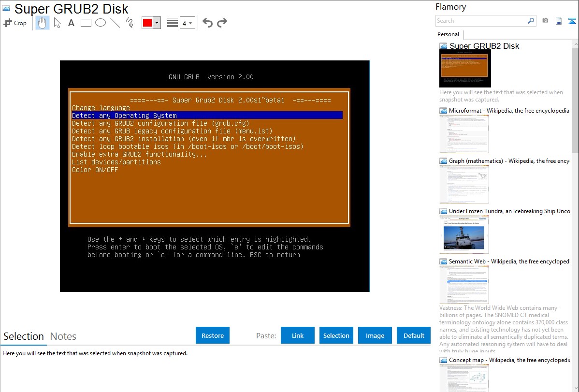Click the Graph (mathematics) title
Image resolution: width=579 pixels, height=392 pixels.
pyautogui.click(x=509, y=161)
